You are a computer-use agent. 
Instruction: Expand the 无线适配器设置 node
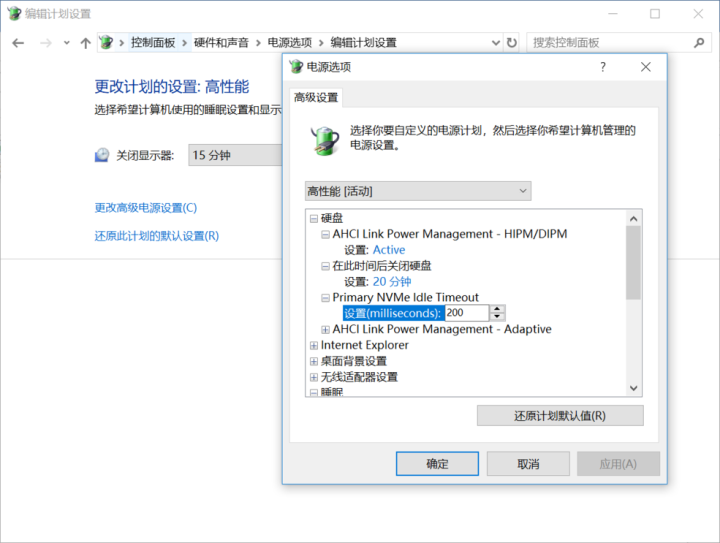click(314, 377)
